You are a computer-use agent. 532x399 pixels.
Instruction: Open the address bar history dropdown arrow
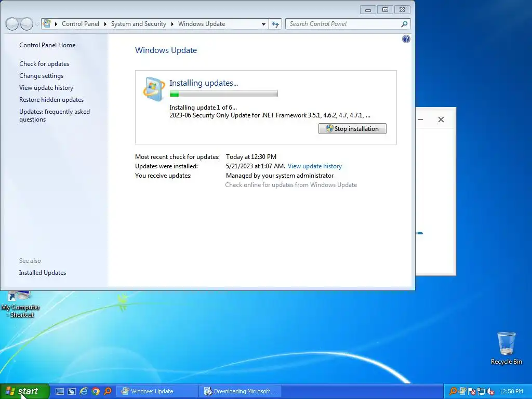[263, 24]
